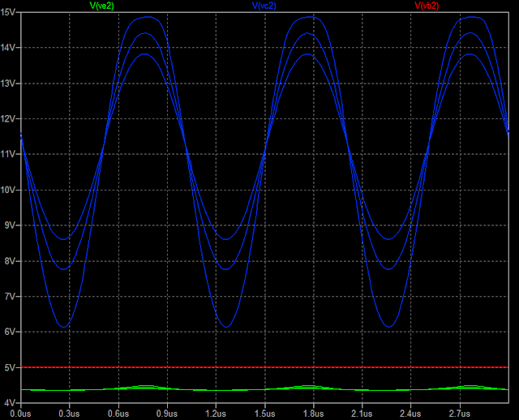The image size is (519, 420).
Task: Click the 11V vertical axis label
Action: pyautogui.click(x=7, y=154)
